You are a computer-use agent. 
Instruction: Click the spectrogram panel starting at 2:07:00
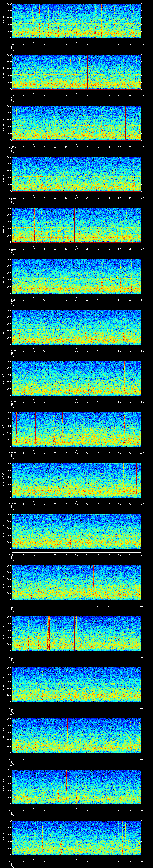tap(76, 327)
